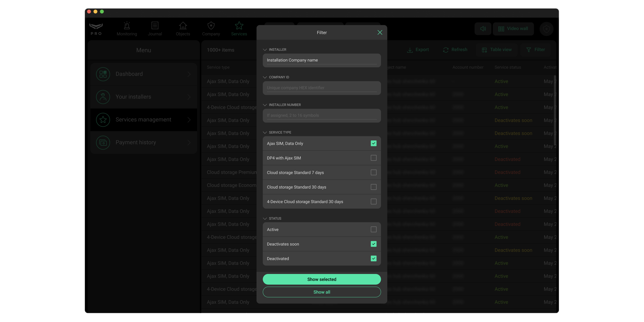The width and height of the screenshot is (644, 322).
Task: Uncheck Ajax SIM, Data Only checkbox
Action: pyautogui.click(x=374, y=143)
